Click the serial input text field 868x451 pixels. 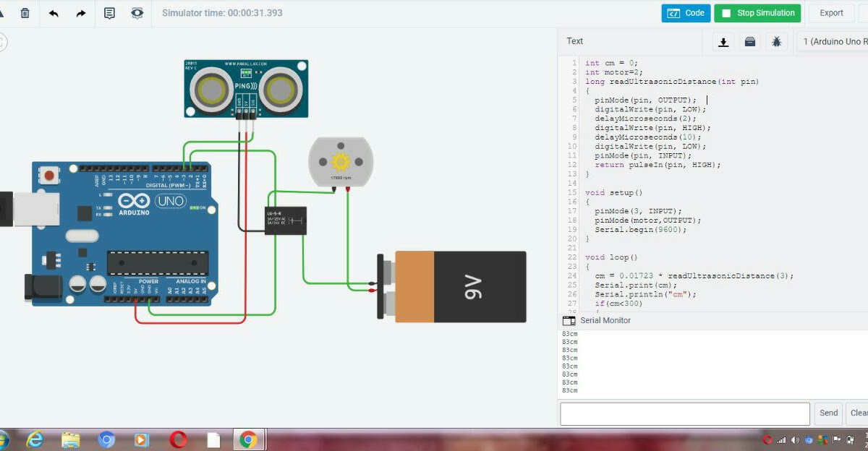tap(684, 413)
